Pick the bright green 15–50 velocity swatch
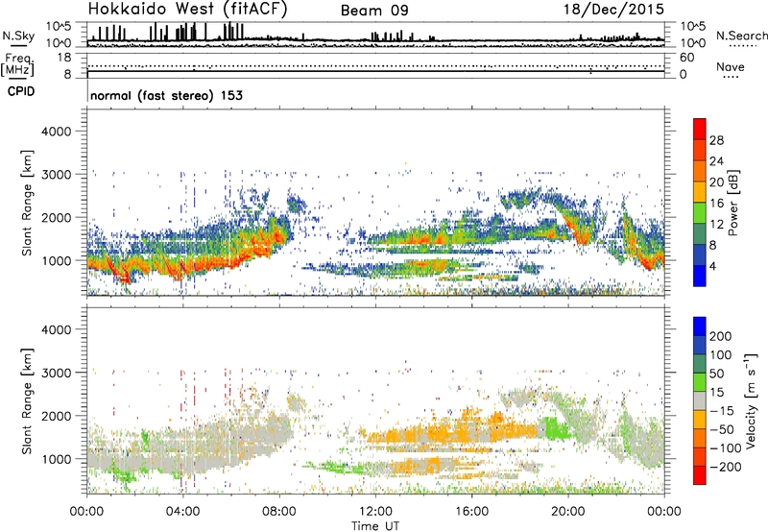The height and width of the screenshot is (532, 768). (700, 382)
